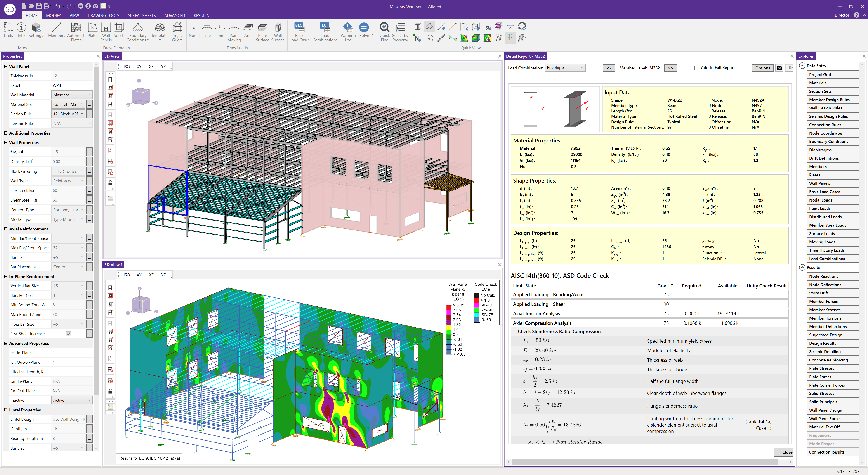Collapse the Wall Properties section
868x475 pixels.
[x=6, y=142]
